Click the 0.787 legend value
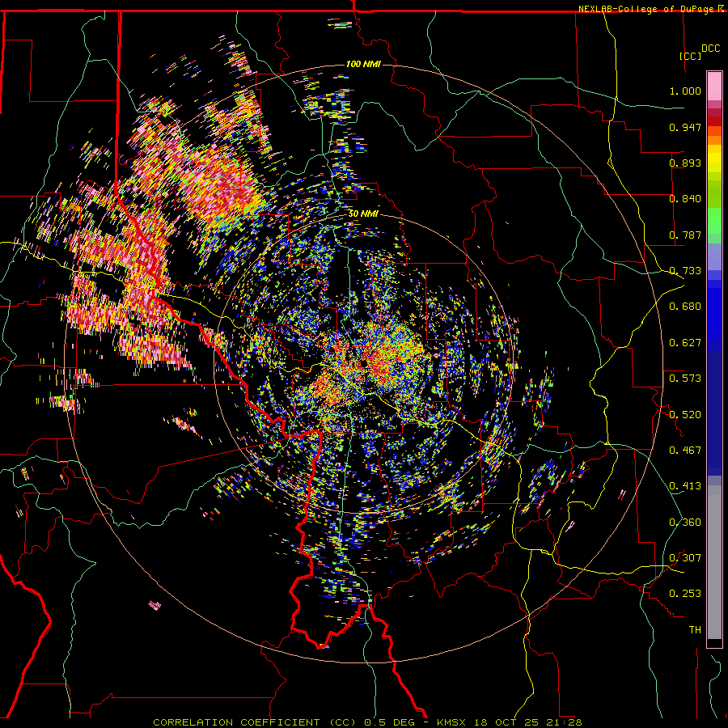This screenshot has height=728, width=728. pyautogui.click(x=685, y=235)
